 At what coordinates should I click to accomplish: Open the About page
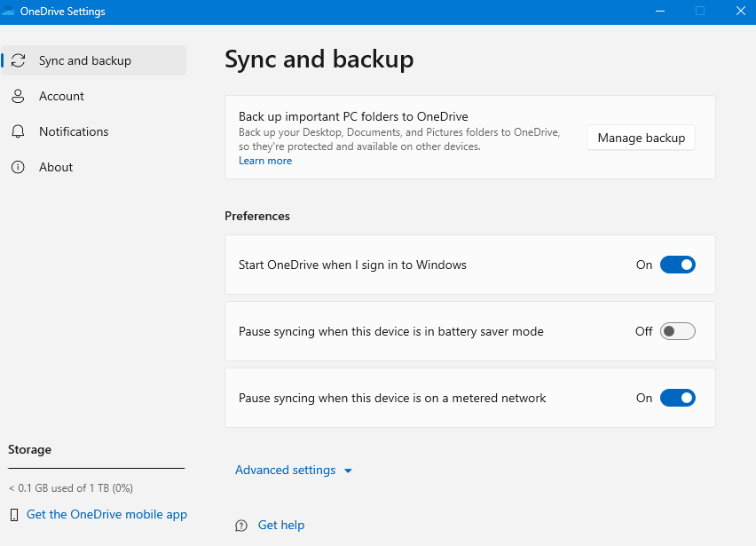coord(93,167)
